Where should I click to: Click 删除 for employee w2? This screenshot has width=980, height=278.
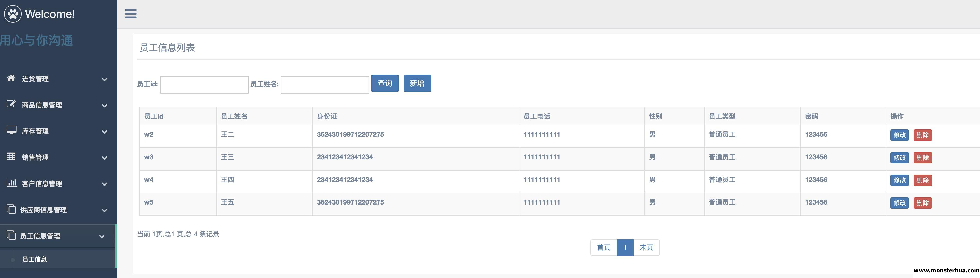[923, 135]
